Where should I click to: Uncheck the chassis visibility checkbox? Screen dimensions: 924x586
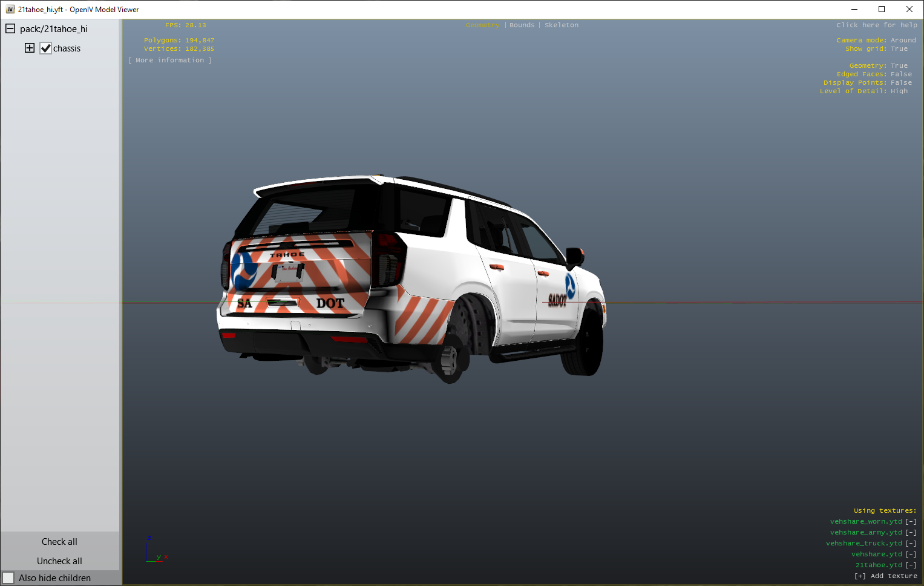46,48
